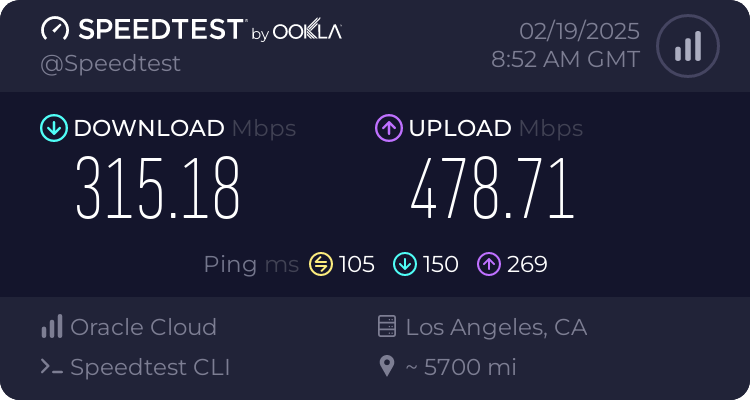Click the signal bars icon in circle
This screenshot has height=400, width=750.
point(687,46)
